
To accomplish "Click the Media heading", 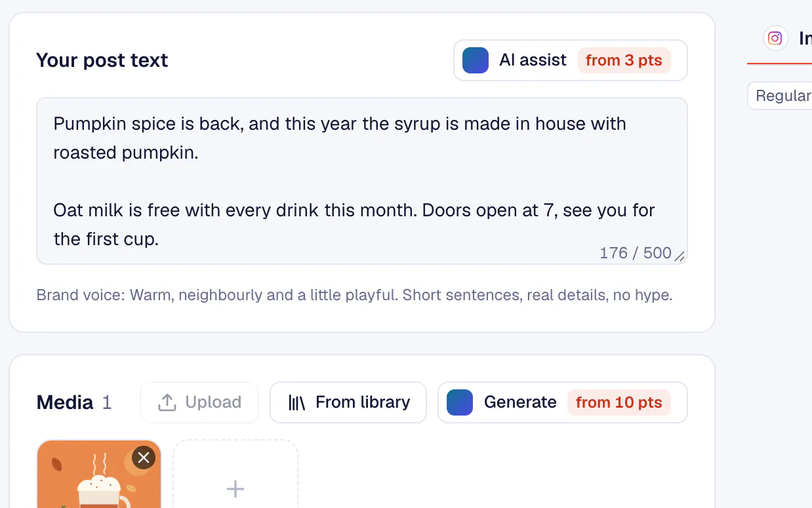I will click(x=65, y=402).
